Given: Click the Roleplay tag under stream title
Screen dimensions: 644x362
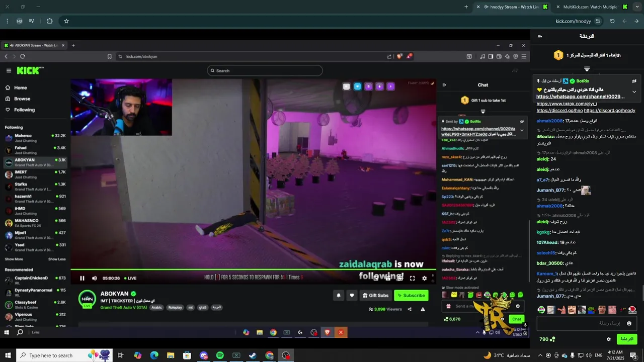Looking at the screenshot, I should 175,307.
